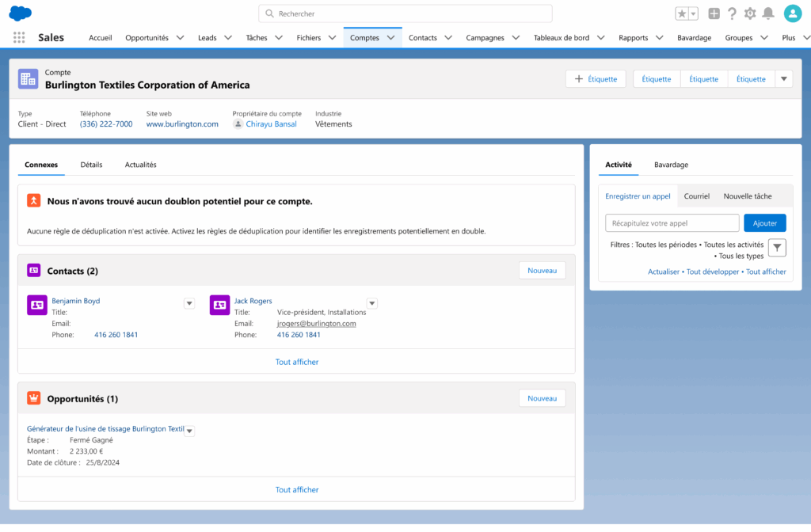The width and height of the screenshot is (811, 532).
Task: Click the jrogers@burlington.com email link
Action: pos(316,323)
